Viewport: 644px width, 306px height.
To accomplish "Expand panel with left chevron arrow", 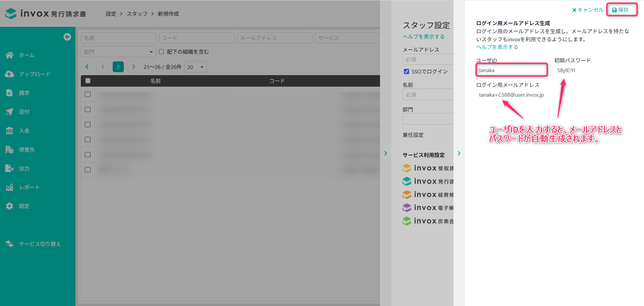I will coord(386,153).
